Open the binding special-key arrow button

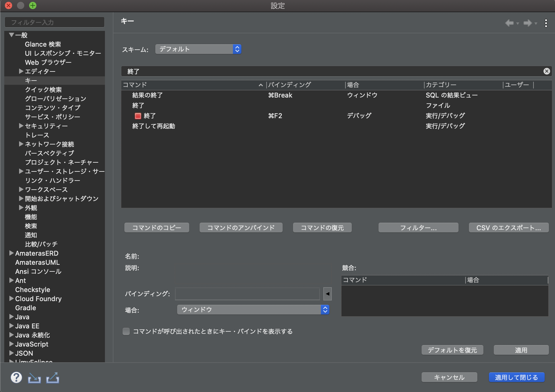(x=328, y=294)
